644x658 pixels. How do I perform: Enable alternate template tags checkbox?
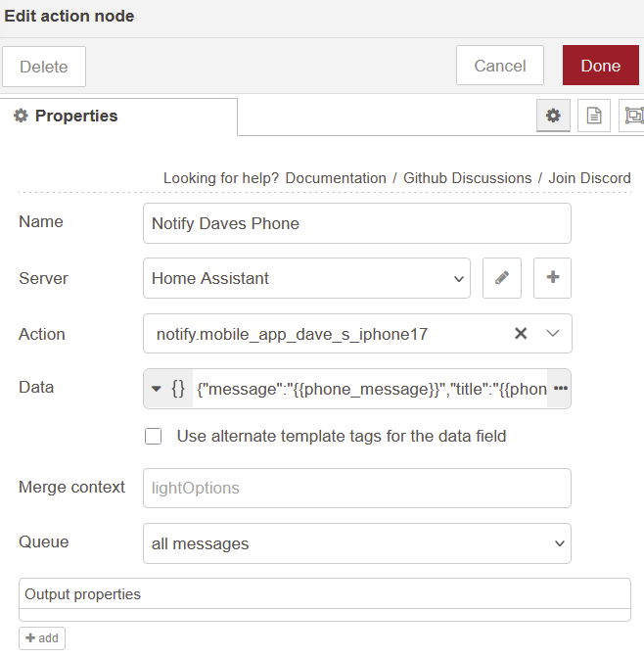pyautogui.click(x=153, y=437)
